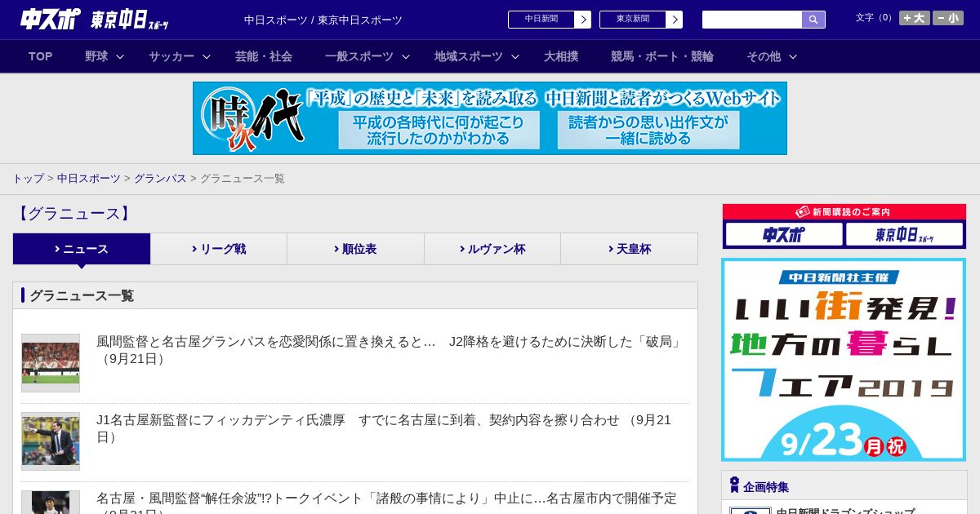Open the サッカー navigation menu
The height and width of the screenshot is (514, 980).
coord(171,56)
